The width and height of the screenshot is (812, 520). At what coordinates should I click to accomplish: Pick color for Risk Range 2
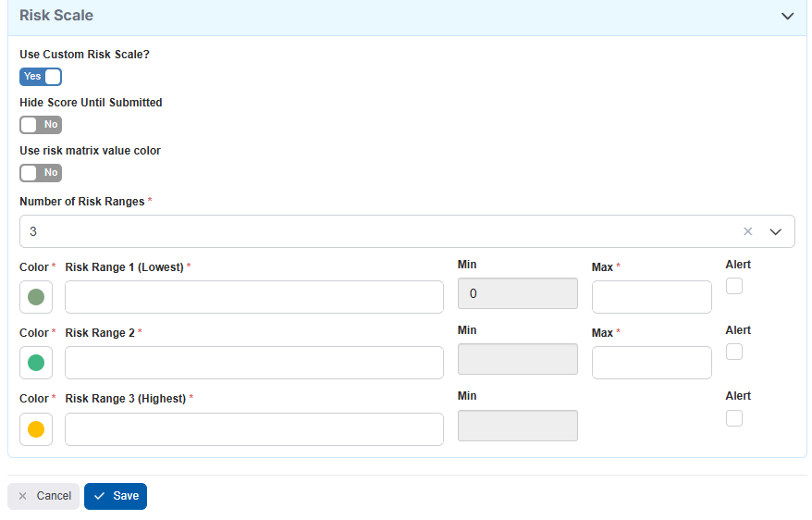coord(36,363)
